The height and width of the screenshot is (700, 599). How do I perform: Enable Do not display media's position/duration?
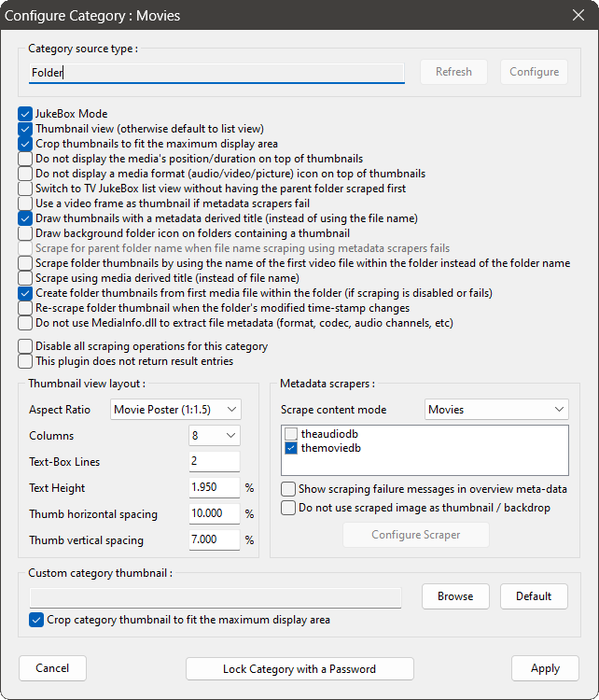click(x=25, y=159)
